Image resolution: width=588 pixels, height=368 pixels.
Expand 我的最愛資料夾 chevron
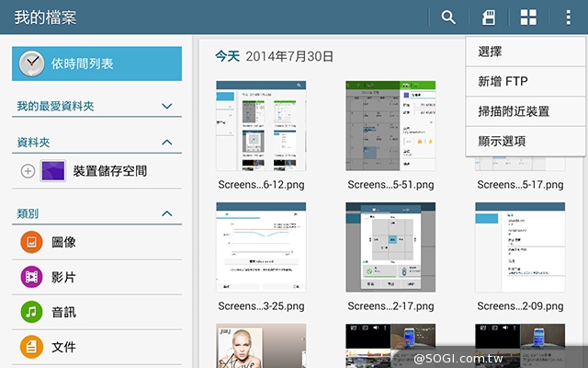(x=167, y=107)
